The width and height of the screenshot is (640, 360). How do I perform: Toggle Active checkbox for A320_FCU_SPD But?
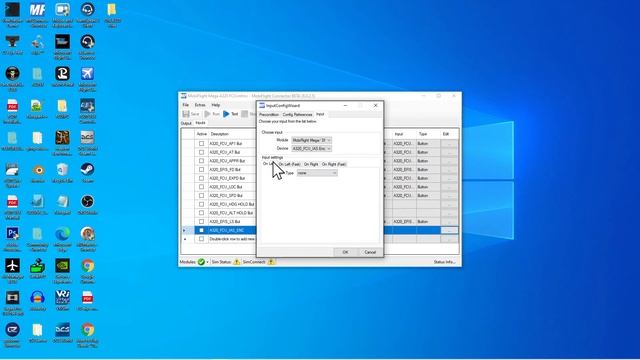[x=201, y=196]
